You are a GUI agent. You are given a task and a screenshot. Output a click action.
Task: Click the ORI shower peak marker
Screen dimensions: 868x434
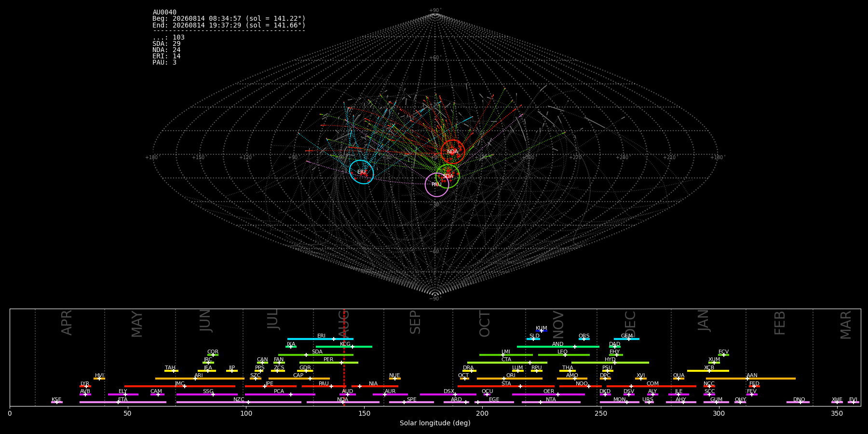click(x=504, y=379)
